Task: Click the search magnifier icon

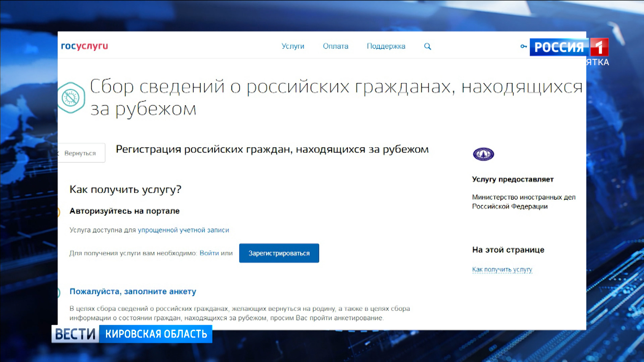Action: click(427, 46)
